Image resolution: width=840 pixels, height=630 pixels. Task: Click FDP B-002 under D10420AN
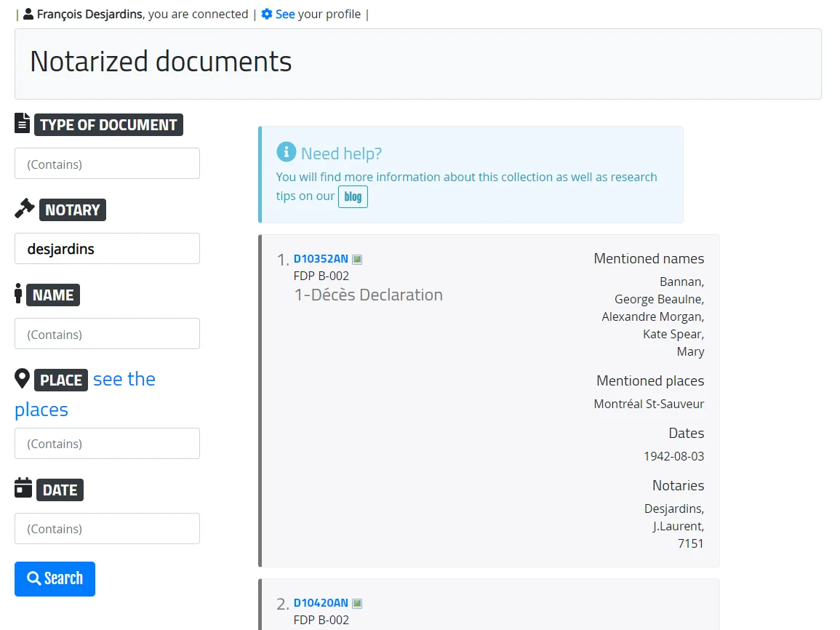click(321, 620)
